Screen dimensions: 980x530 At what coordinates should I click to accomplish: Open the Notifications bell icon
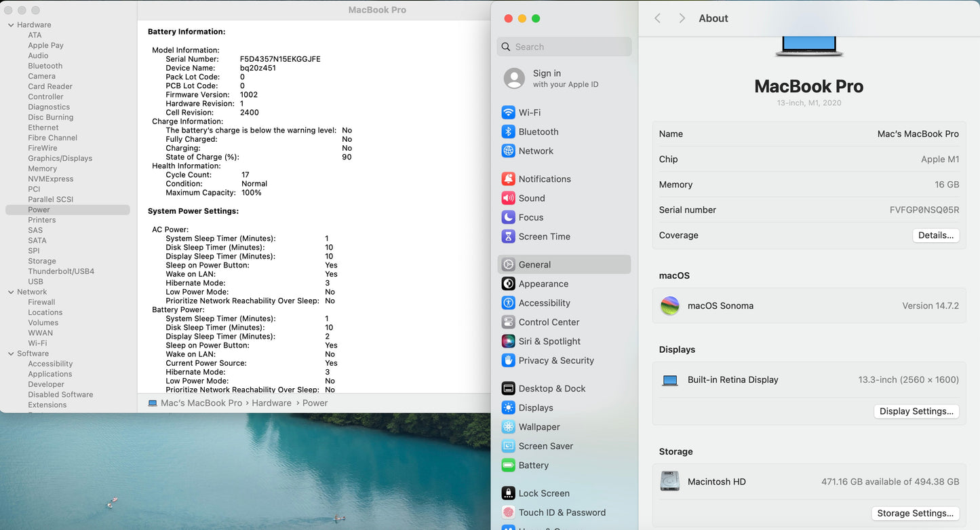[x=508, y=179]
